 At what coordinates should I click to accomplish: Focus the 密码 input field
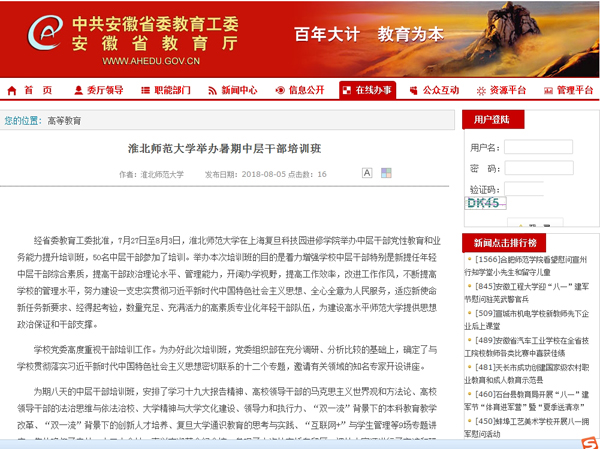pos(539,168)
